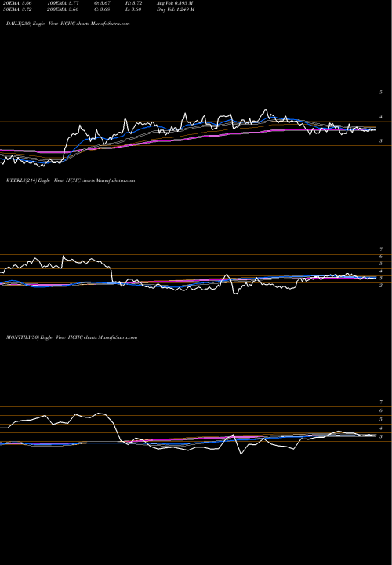Click the 4 axis label on the monthly chart
Image resolution: width=392 pixels, height=565 pixels.
click(381, 428)
